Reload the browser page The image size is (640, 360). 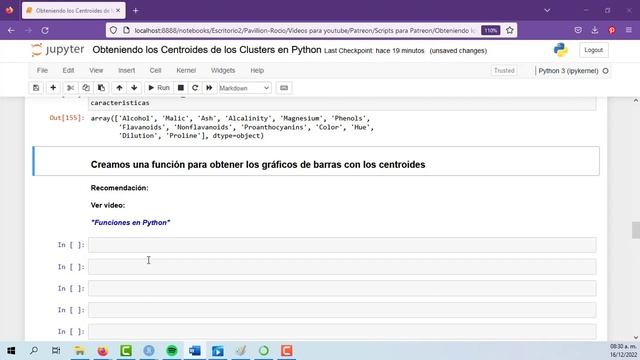45,30
